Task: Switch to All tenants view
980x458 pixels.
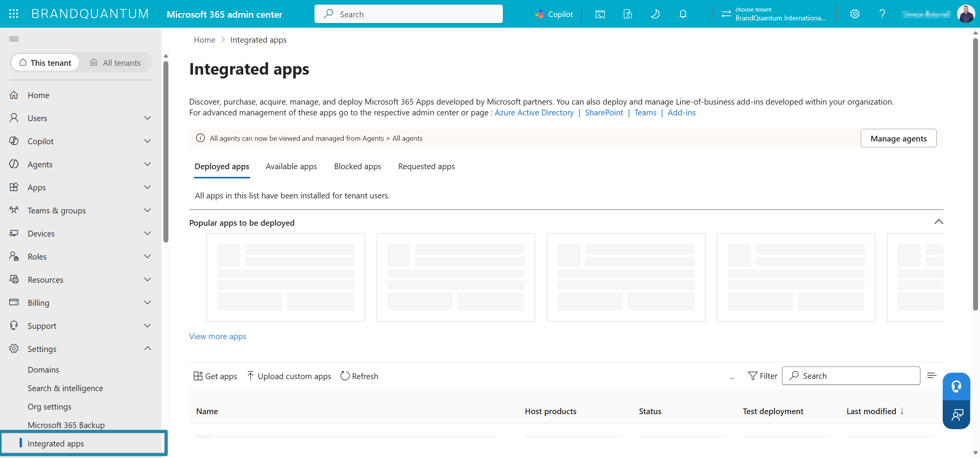Action: click(115, 63)
